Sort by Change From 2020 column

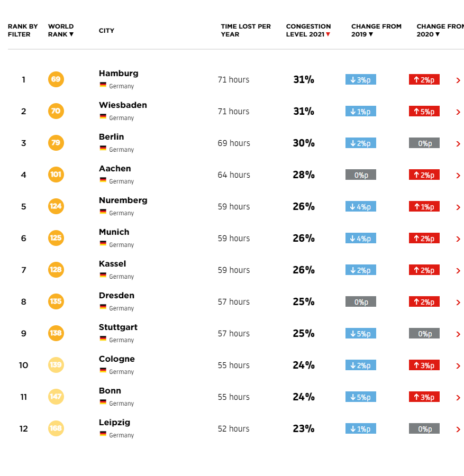point(439,31)
